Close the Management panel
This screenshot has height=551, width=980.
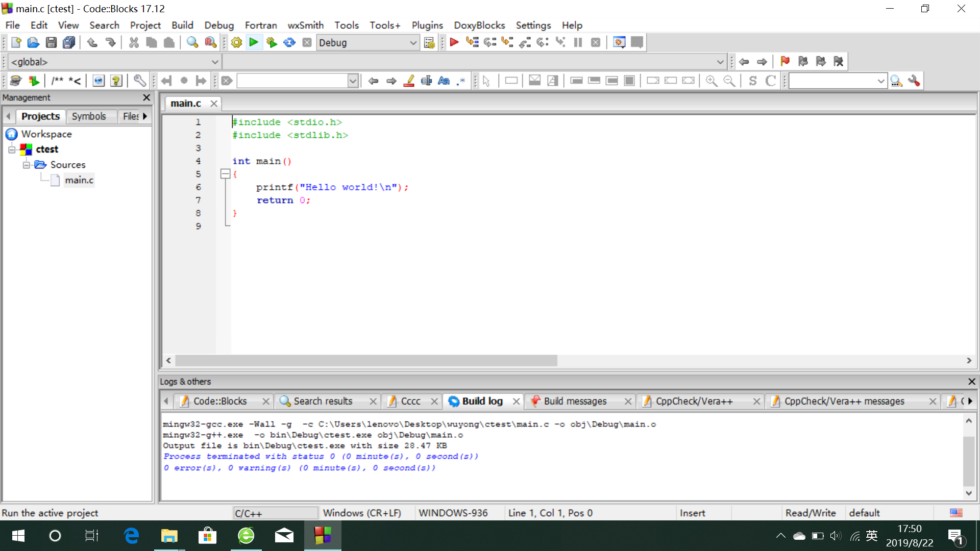point(146,97)
